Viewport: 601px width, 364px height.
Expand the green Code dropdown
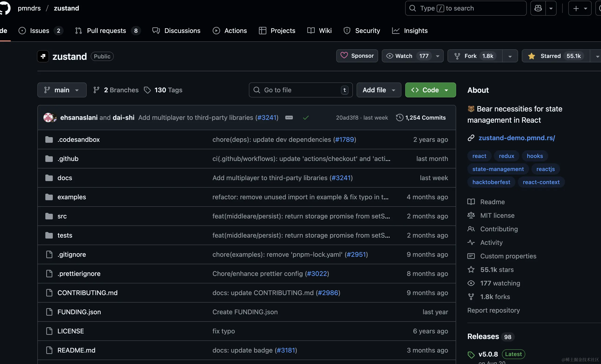pyautogui.click(x=430, y=90)
